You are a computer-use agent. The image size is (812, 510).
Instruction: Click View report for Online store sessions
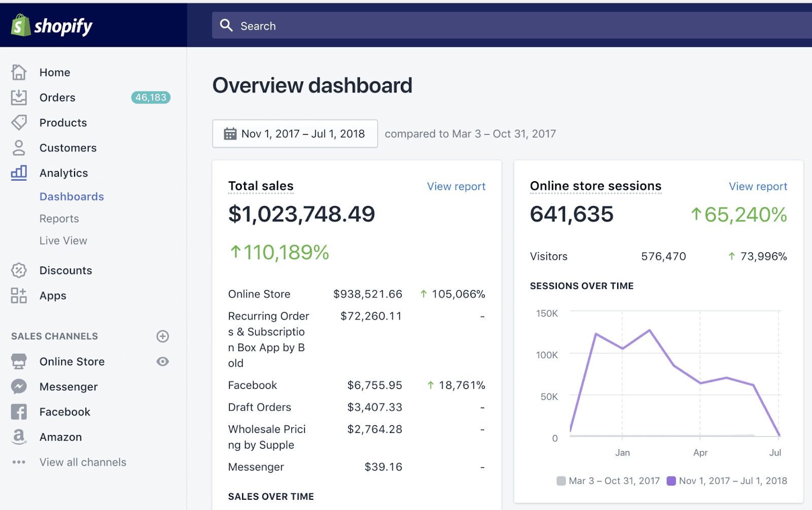pyautogui.click(x=758, y=186)
